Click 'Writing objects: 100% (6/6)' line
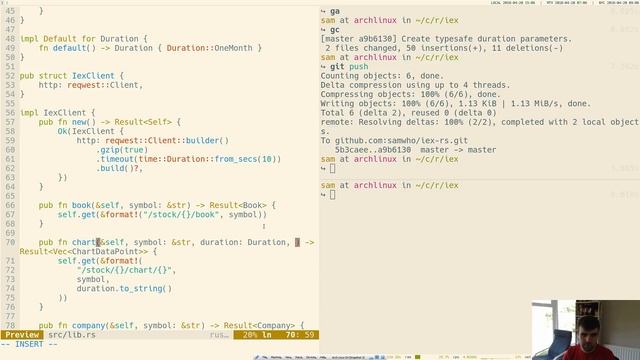640x360 pixels. (456, 104)
